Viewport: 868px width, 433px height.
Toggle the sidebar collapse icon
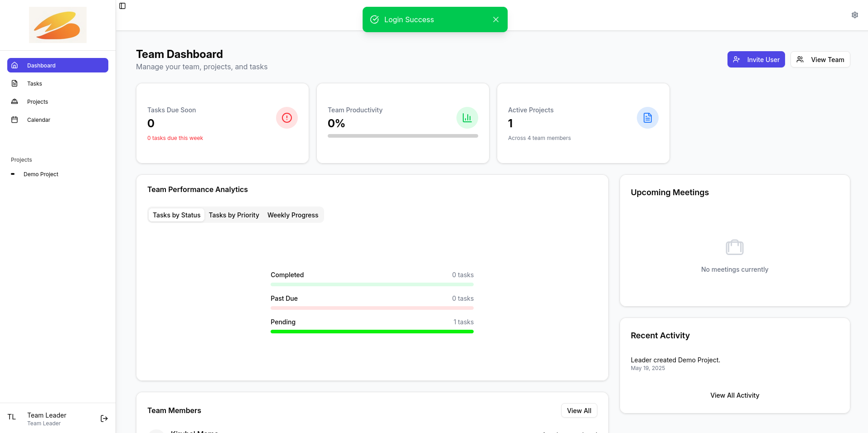pos(122,6)
